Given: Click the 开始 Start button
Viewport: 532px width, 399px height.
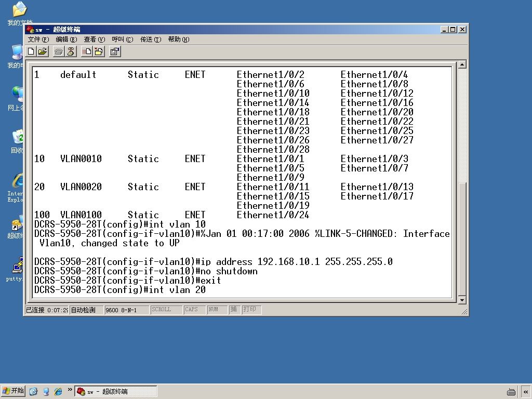Looking at the screenshot, I should [x=13, y=391].
